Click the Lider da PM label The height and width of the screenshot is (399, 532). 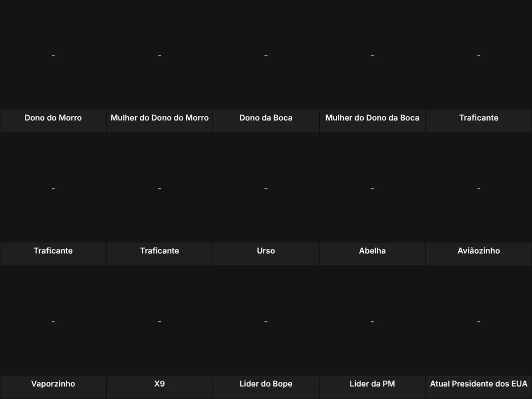[372, 384]
